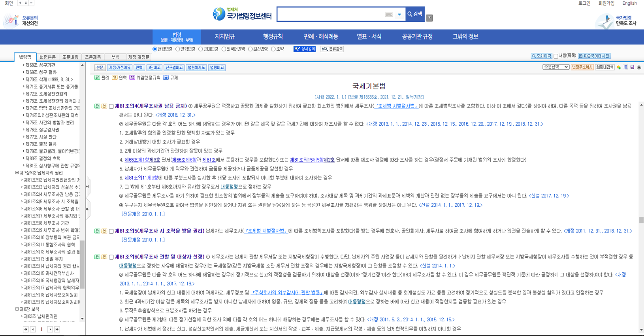Switch to the 법령본문 tab
The image size is (644, 336).
point(48,57)
